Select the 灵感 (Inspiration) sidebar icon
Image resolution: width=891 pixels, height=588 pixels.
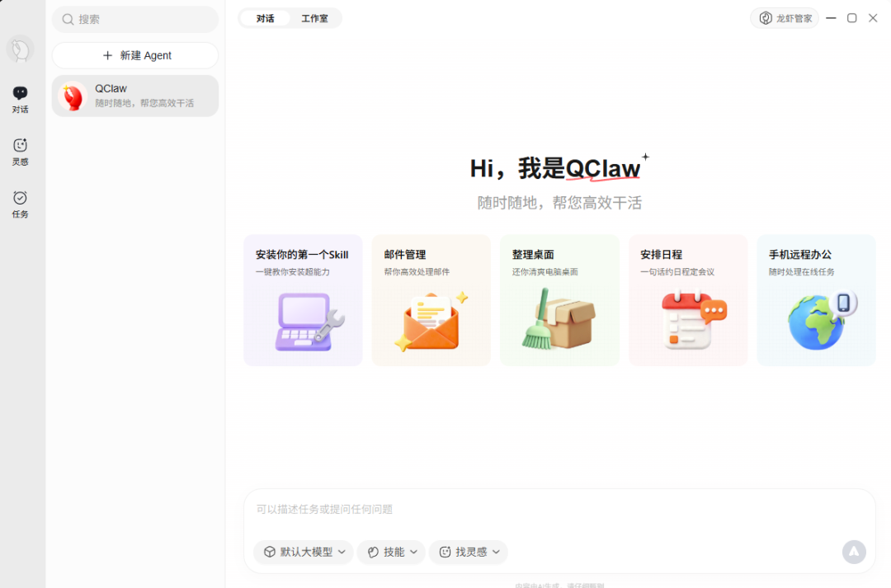tap(20, 151)
